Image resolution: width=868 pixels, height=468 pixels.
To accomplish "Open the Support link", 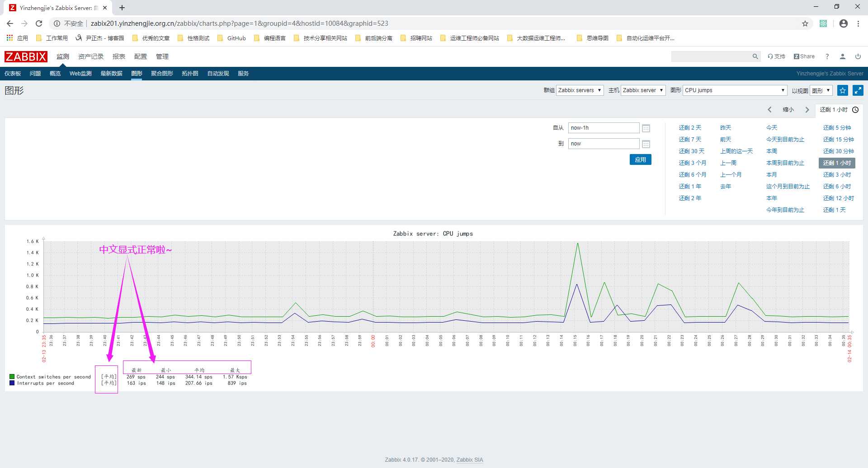I will (x=776, y=56).
